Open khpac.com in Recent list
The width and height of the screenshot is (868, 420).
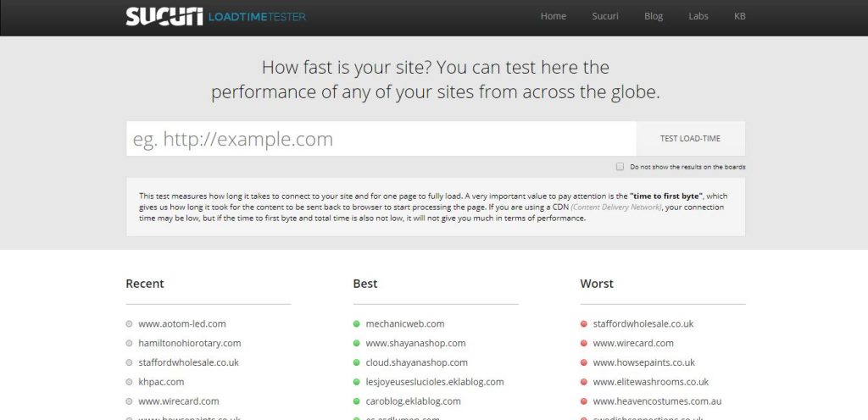(161, 382)
